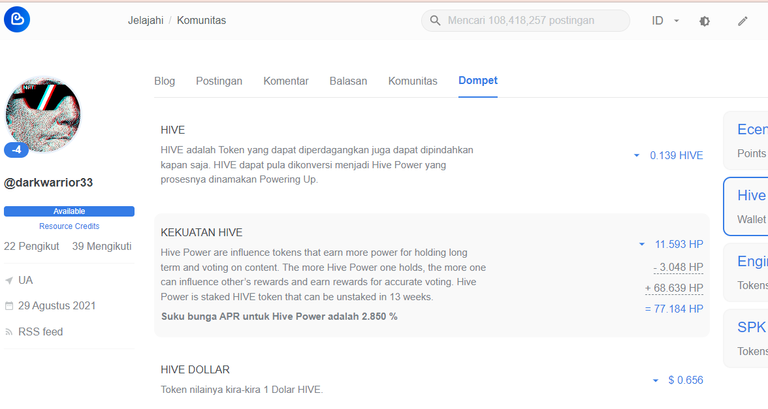Open the Ecency logo home page

click(x=17, y=20)
